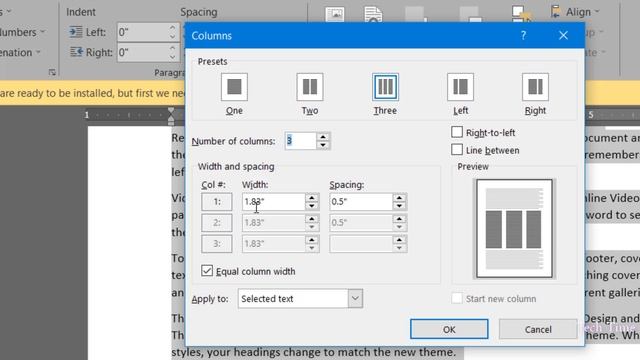Decrease the number of columns
The image size is (640, 360).
click(323, 145)
